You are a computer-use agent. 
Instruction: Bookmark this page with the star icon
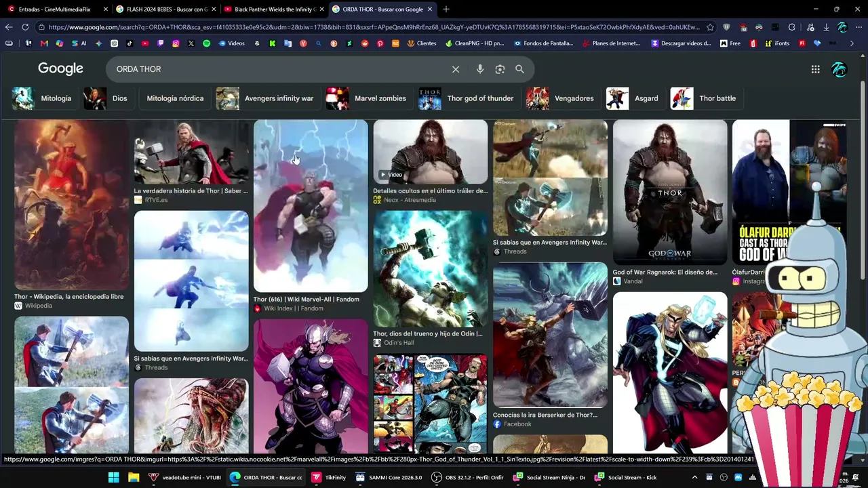(710, 27)
